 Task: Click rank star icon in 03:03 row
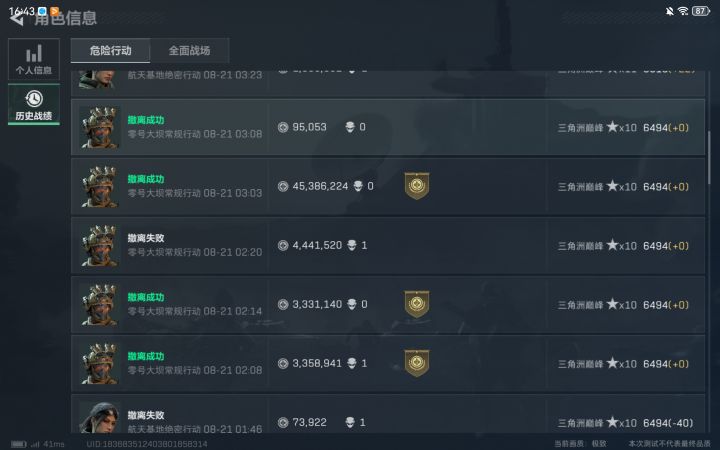pyautogui.click(x=612, y=186)
